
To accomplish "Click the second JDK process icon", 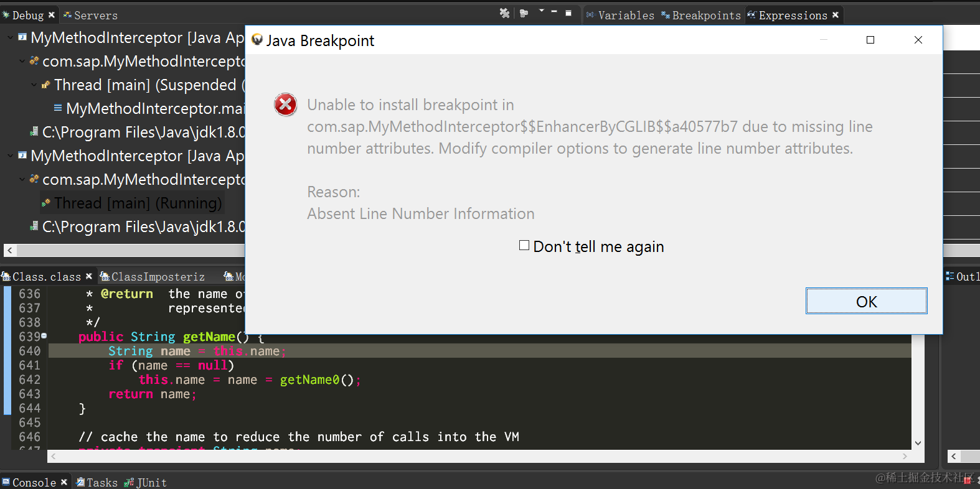I will [34, 226].
